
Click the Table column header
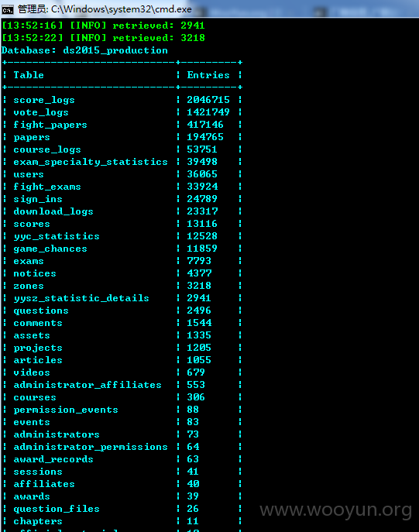(x=29, y=75)
